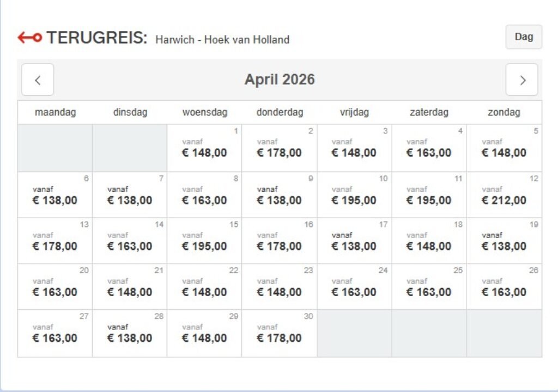
Task: Select the € 195,00 fare on April 10
Action: (x=354, y=195)
